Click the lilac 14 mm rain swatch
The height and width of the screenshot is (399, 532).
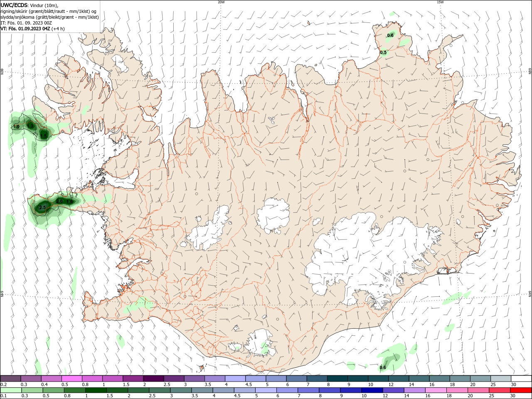(414, 390)
